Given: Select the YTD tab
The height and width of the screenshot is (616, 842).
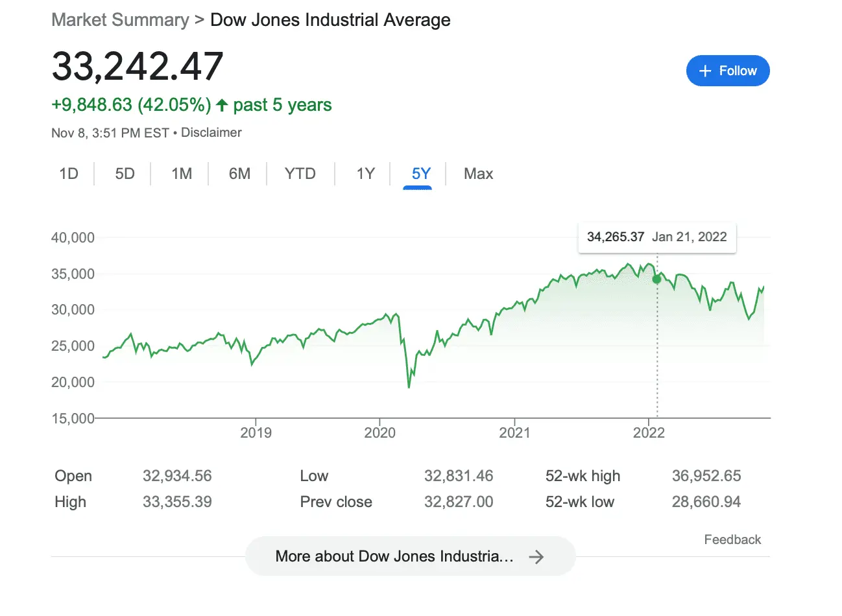Looking at the screenshot, I should click(300, 174).
